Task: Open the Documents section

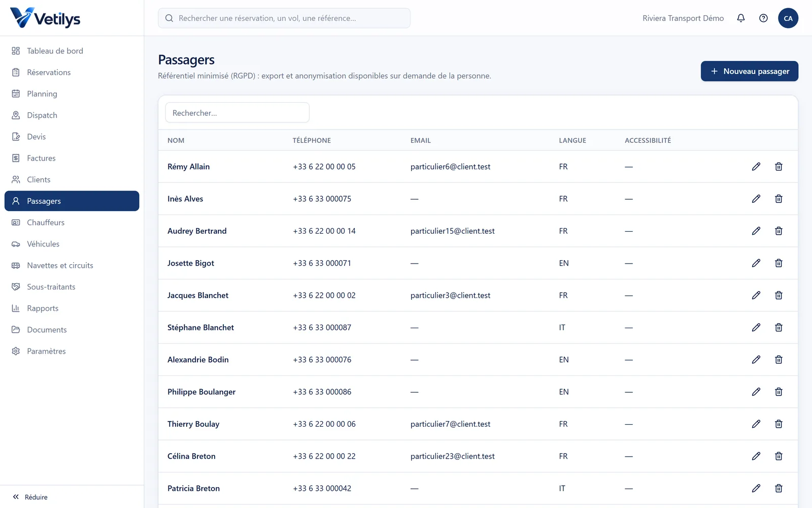Action: pyautogui.click(x=72, y=330)
